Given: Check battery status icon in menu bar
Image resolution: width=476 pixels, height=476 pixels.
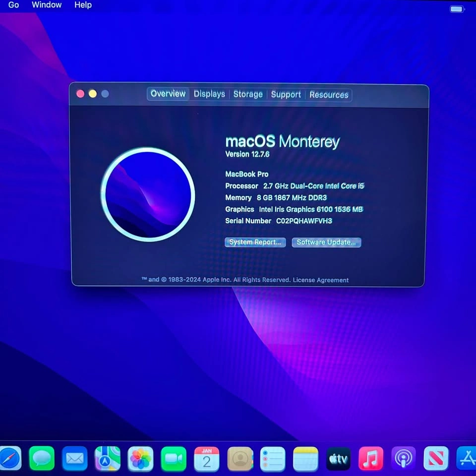Looking at the screenshot, I should 457,9.
